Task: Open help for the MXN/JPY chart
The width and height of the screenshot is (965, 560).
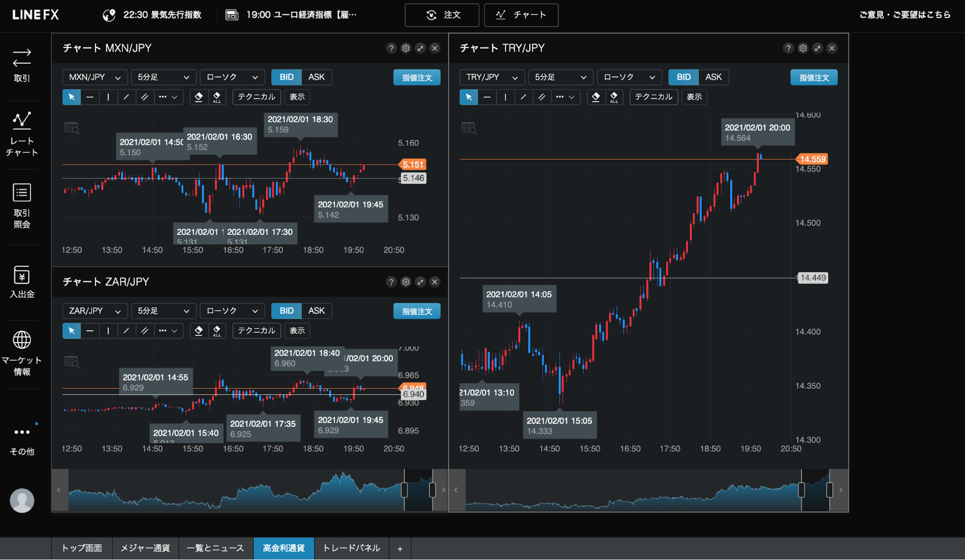Action: click(x=391, y=48)
